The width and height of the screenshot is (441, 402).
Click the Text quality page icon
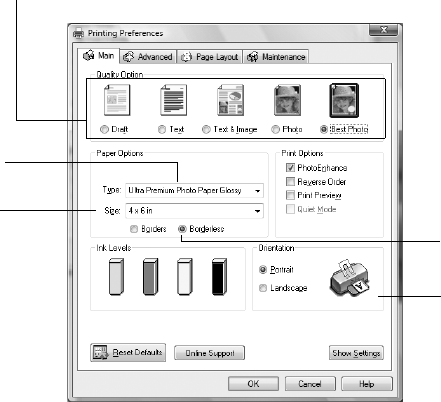click(173, 100)
